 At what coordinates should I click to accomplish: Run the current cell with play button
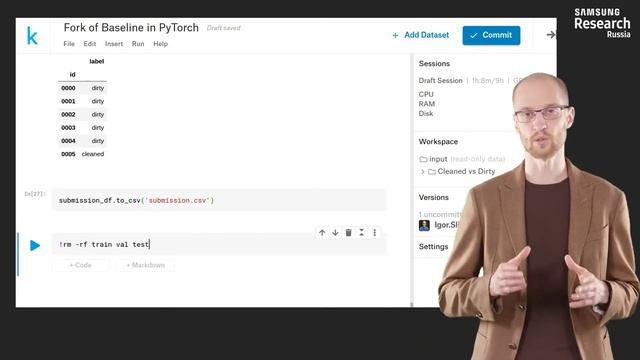coord(35,245)
